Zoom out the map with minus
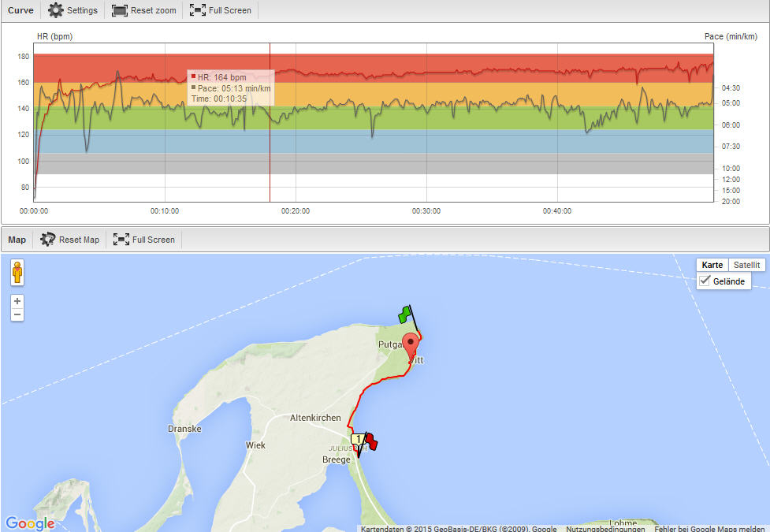Image resolution: width=770 pixels, height=532 pixels. 17,314
